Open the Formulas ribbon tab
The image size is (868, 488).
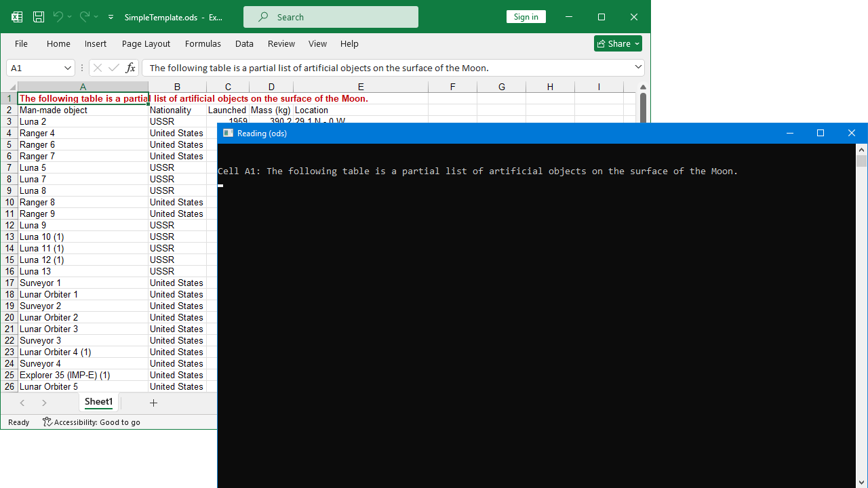(x=203, y=43)
